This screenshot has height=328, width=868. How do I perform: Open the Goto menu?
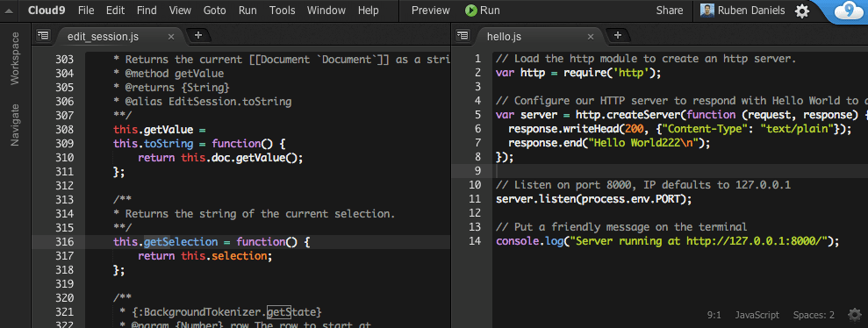[215, 11]
